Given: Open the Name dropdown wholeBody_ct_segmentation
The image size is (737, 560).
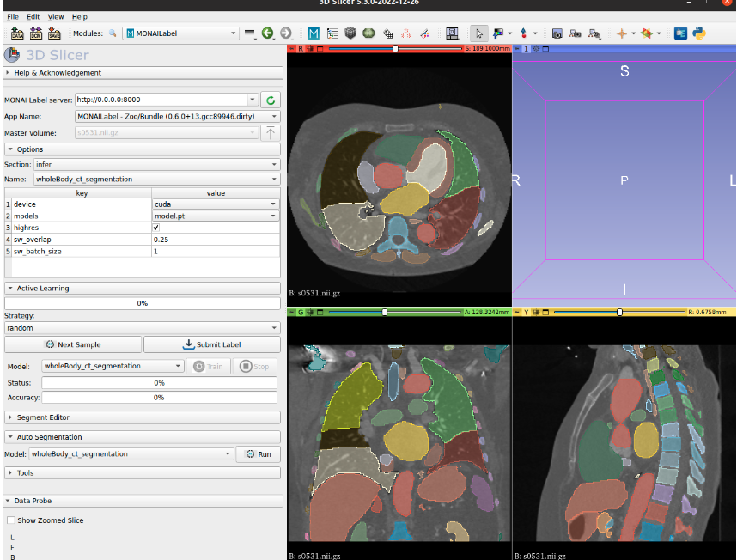Looking at the screenshot, I should tap(157, 179).
